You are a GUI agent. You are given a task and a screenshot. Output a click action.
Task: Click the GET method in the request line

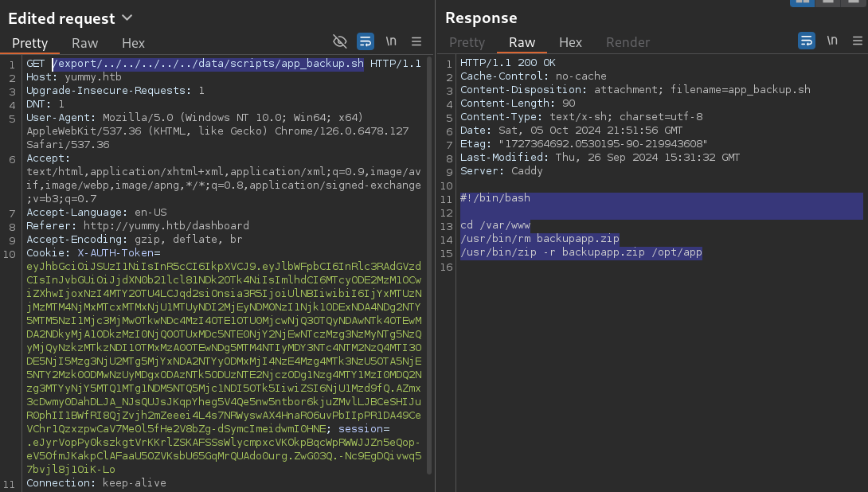click(x=35, y=64)
